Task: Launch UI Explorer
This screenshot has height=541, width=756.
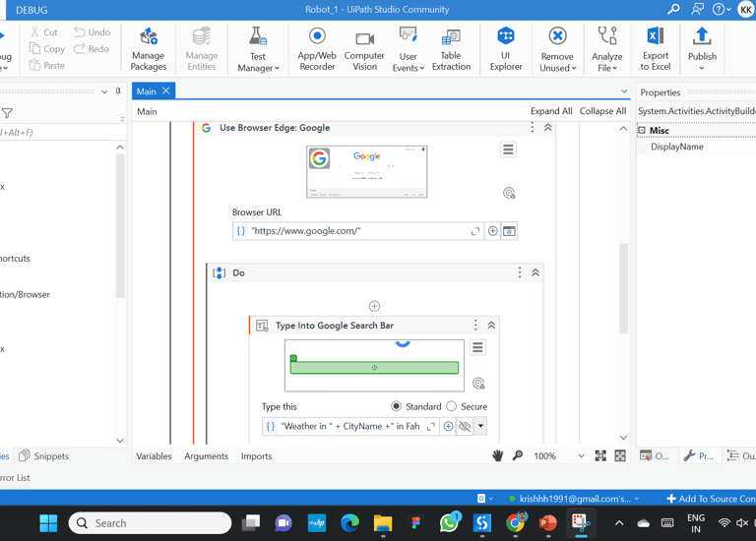Action: click(x=506, y=49)
